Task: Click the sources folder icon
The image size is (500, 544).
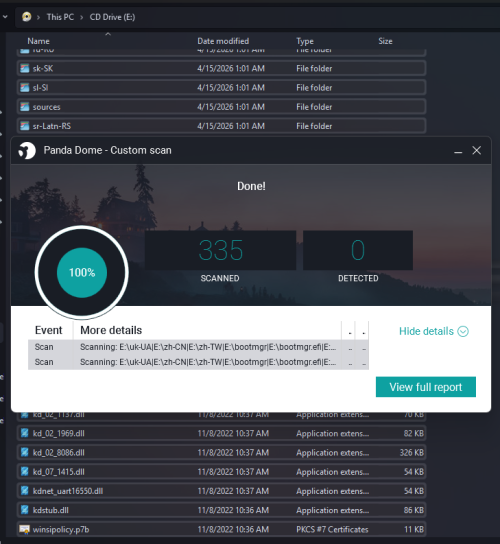Action: [x=24, y=107]
